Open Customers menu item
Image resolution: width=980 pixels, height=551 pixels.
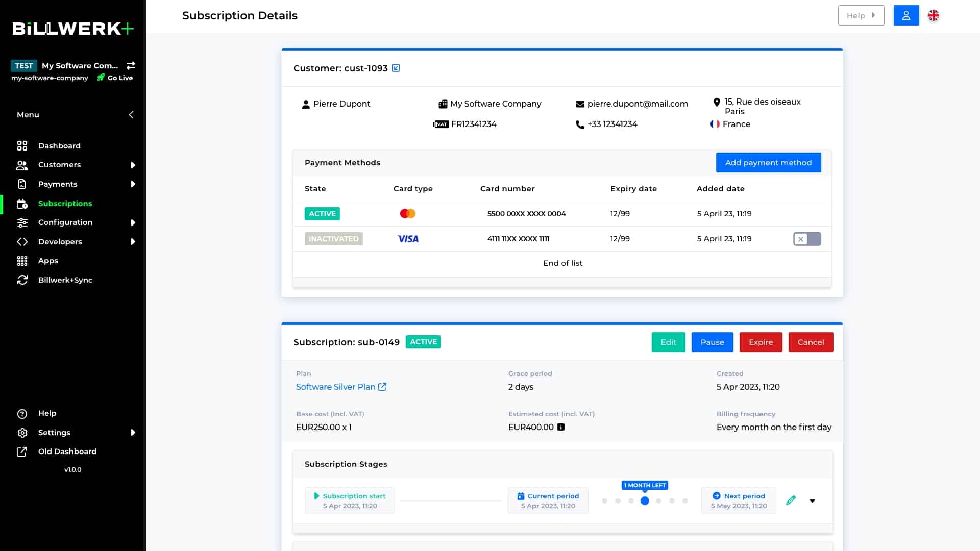click(59, 165)
